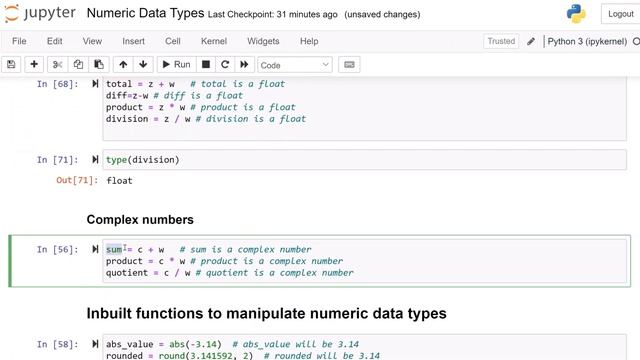Image resolution: width=640 pixels, height=360 pixels.
Task: Cut selected cells with scissors icon
Action: (58, 64)
